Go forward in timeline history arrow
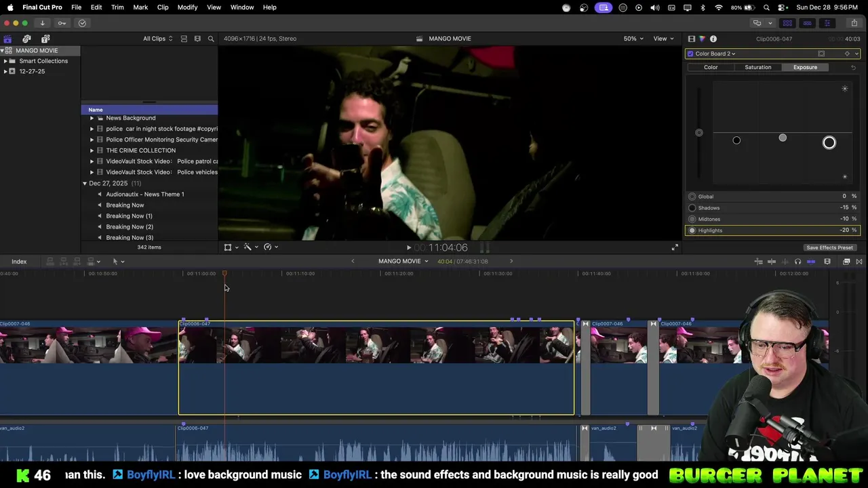The width and height of the screenshot is (868, 488). pos(511,262)
